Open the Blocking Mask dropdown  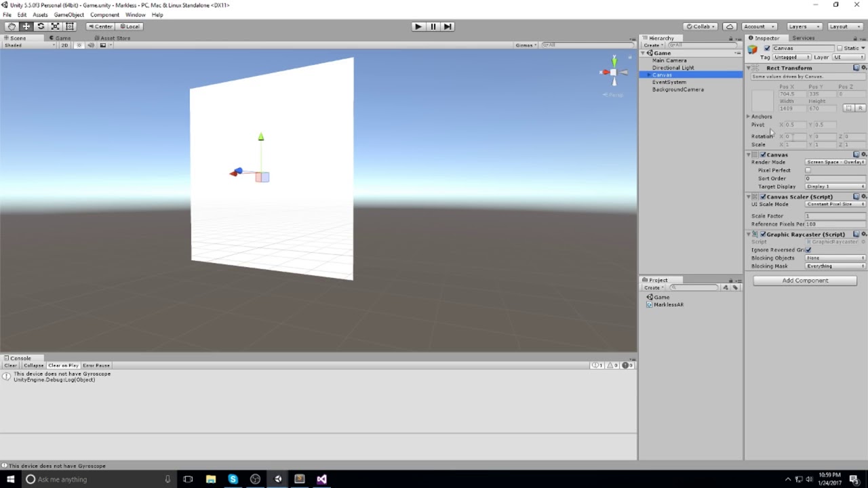[835, 266]
